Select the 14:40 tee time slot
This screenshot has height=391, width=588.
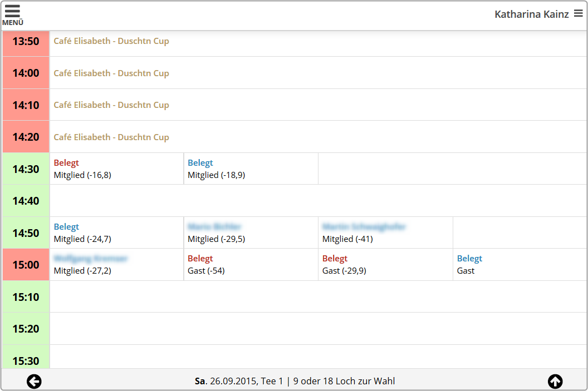click(x=26, y=201)
